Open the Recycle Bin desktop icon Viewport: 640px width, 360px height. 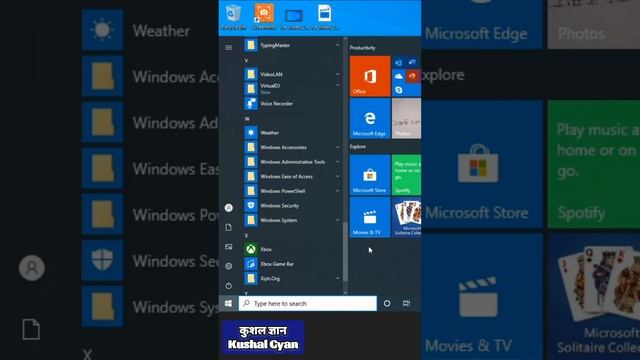[x=233, y=17]
